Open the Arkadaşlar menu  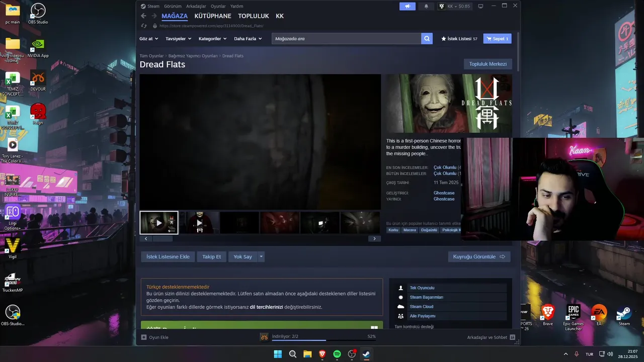point(196,6)
